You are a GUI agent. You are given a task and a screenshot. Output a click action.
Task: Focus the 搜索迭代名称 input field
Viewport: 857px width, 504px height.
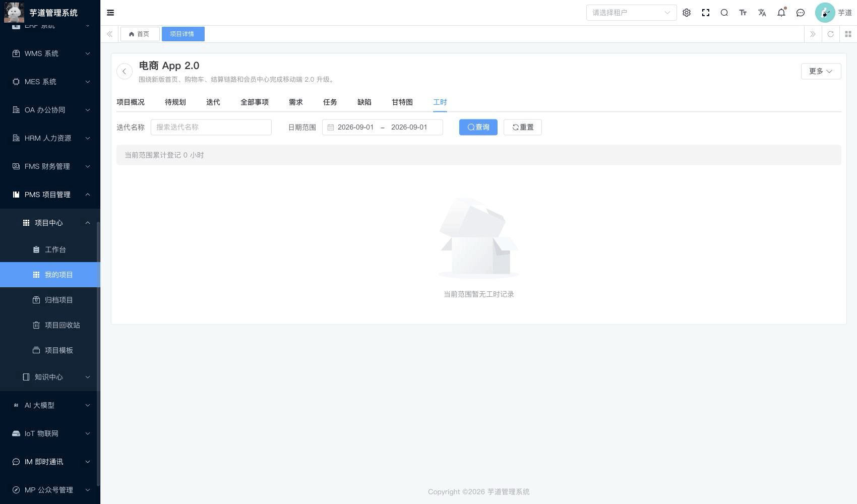coord(211,127)
